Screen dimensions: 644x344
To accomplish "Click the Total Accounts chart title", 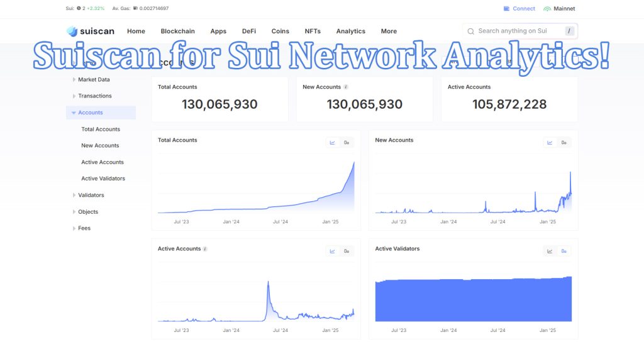I will (x=177, y=140).
